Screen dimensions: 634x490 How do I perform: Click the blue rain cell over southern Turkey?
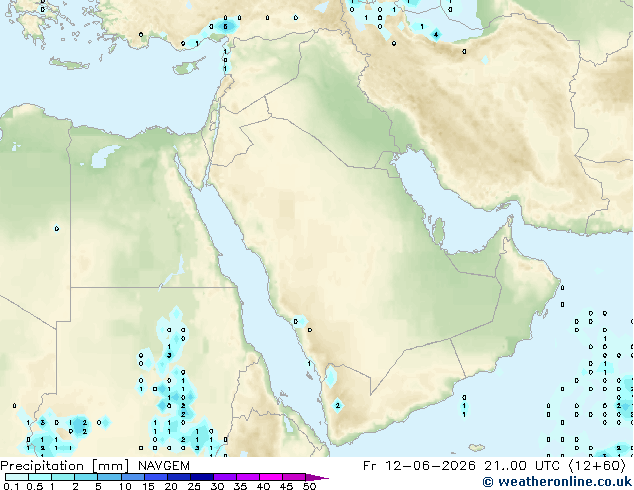(x=225, y=27)
